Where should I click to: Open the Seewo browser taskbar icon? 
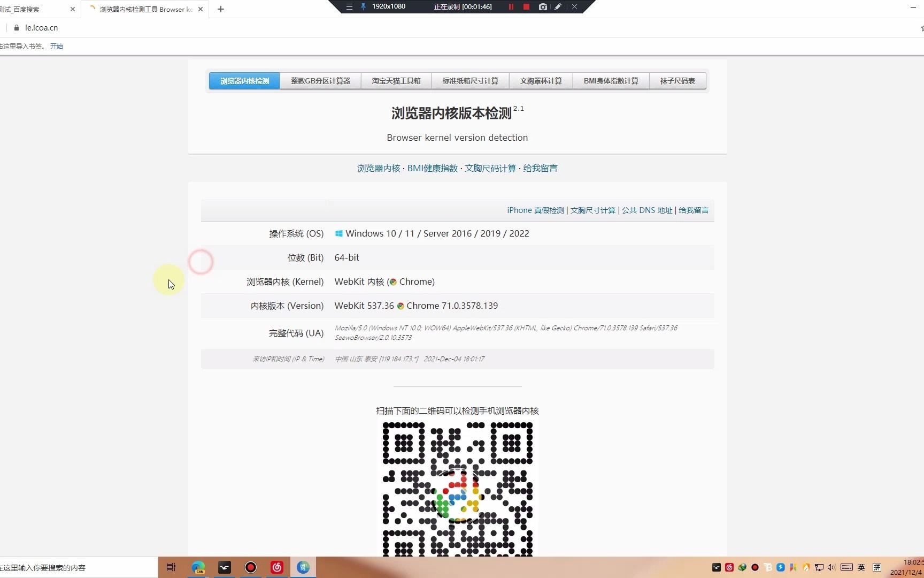303,567
